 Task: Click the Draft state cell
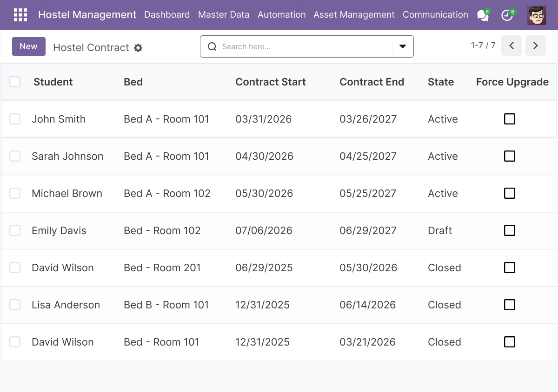(x=440, y=230)
